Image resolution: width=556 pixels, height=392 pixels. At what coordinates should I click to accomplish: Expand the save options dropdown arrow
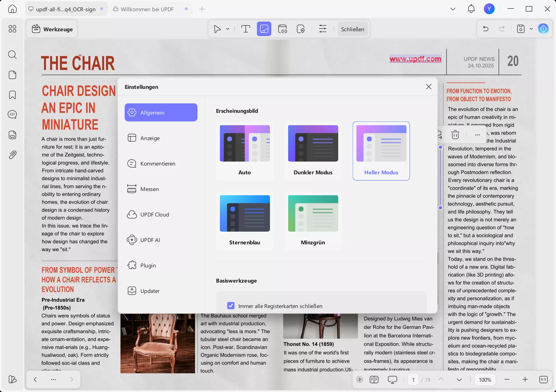tap(531, 29)
